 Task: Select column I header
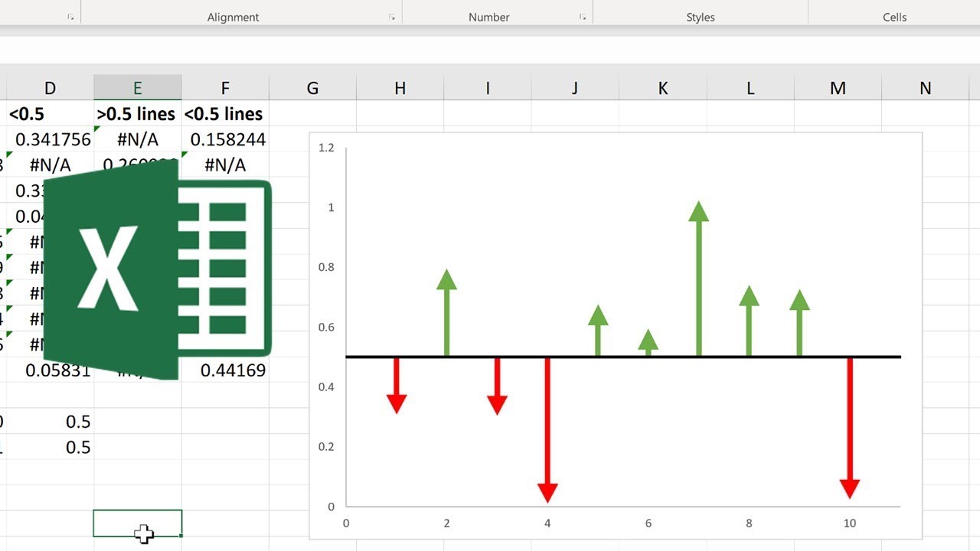tap(488, 88)
